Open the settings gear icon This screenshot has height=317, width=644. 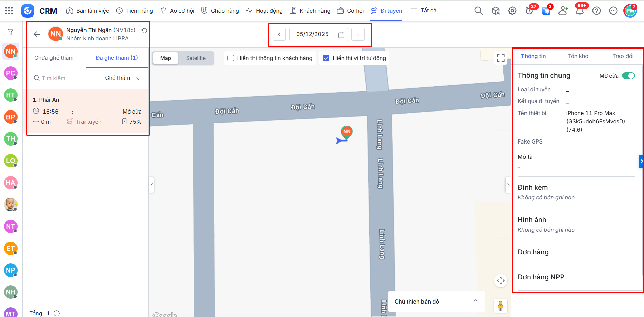[x=512, y=11]
